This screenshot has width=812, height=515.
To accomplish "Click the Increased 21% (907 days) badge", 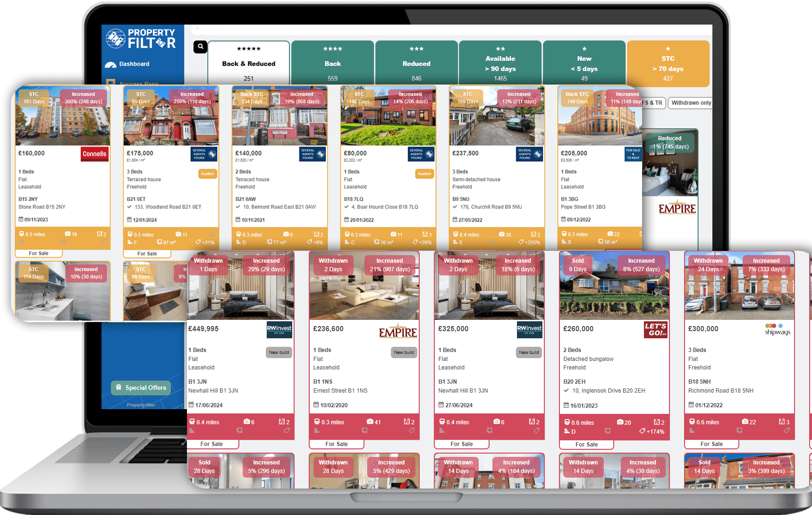I will pyautogui.click(x=389, y=265).
